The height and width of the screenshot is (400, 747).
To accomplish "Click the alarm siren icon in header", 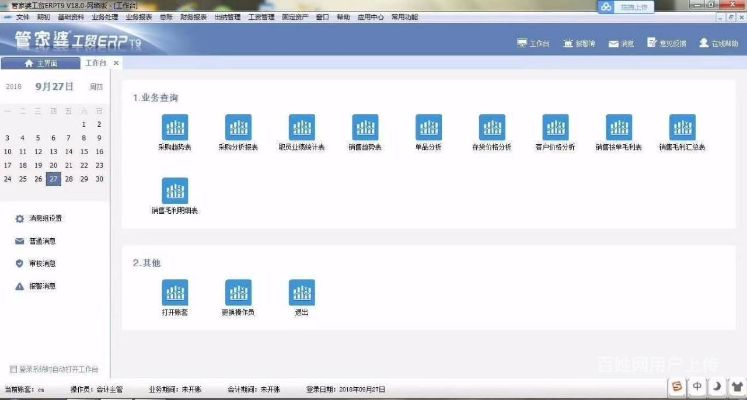I will coord(568,43).
